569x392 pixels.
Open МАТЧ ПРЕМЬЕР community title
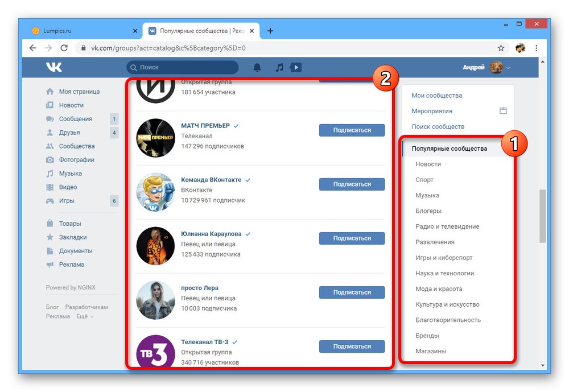click(x=205, y=126)
